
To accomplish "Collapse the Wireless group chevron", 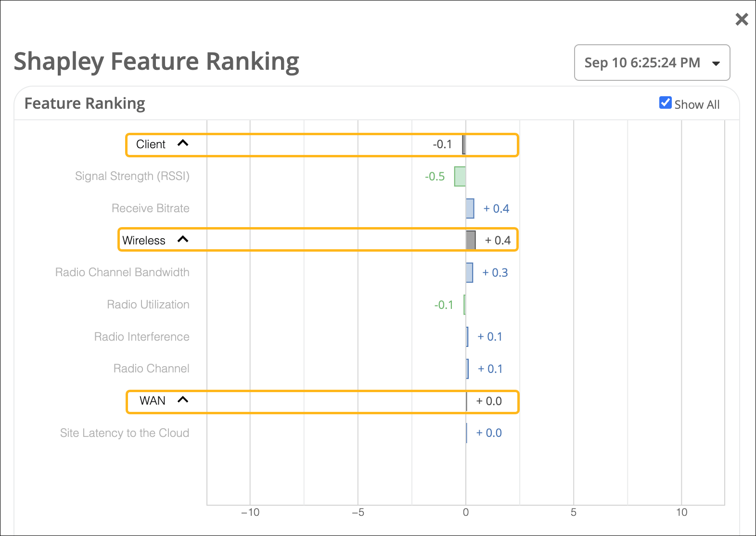I will [x=183, y=240].
